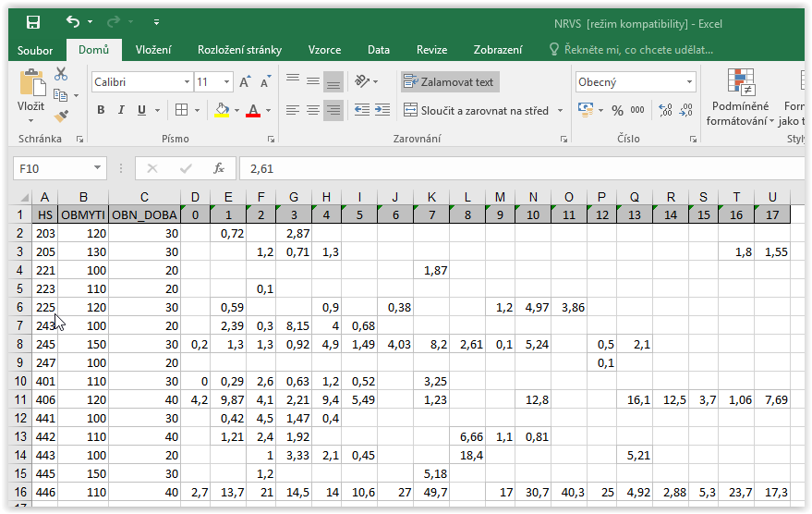Click the Borders icon
812x514 pixels.
point(181,110)
